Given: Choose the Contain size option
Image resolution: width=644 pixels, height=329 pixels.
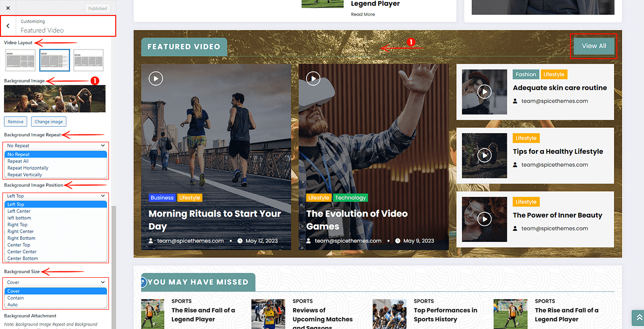Looking at the screenshot, I should pos(56,298).
